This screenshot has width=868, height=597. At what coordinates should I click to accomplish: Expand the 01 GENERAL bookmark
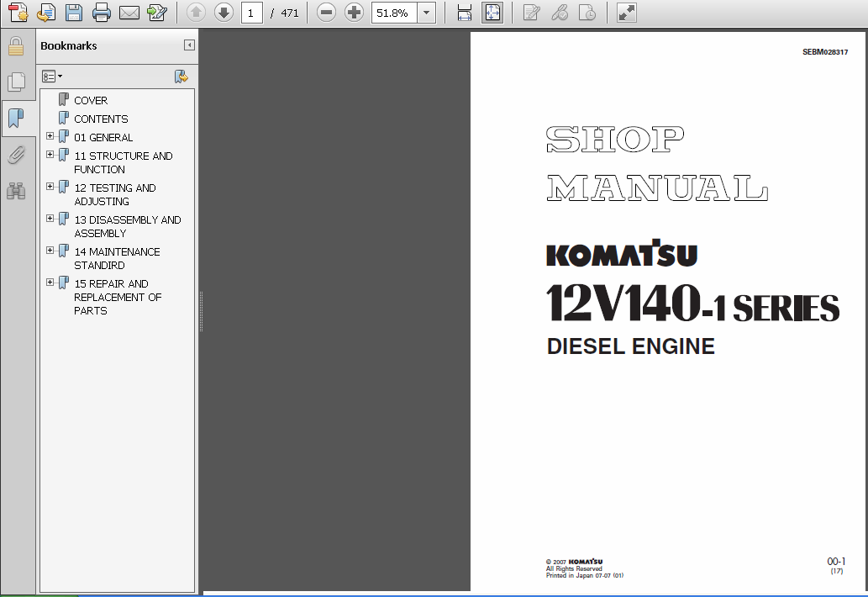coord(50,136)
